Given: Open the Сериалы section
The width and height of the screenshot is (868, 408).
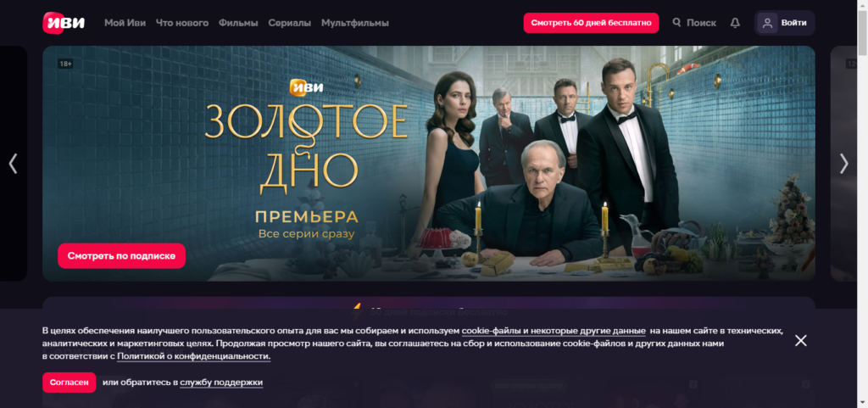Looking at the screenshot, I should [x=290, y=23].
